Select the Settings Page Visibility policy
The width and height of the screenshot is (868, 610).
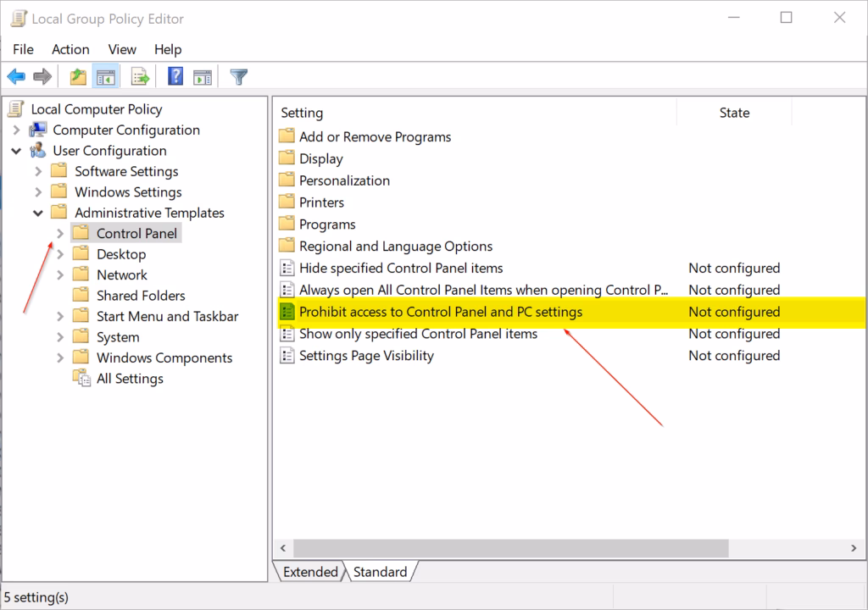(366, 356)
